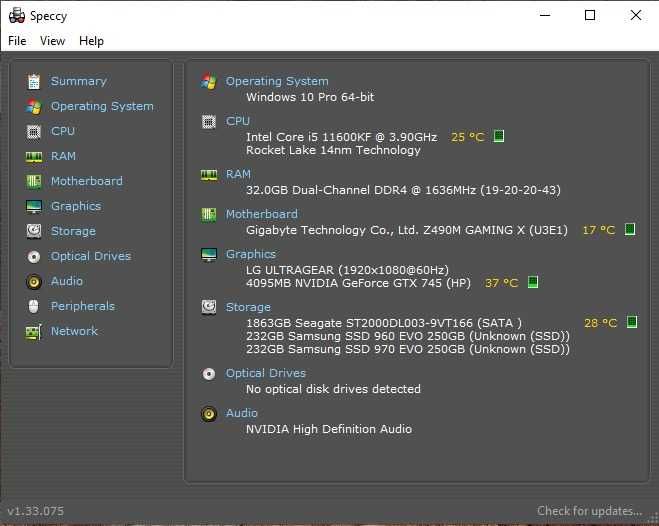Click the Operating System heading link
The width and height of the screenshot is (659, 526).
[277, 81]
